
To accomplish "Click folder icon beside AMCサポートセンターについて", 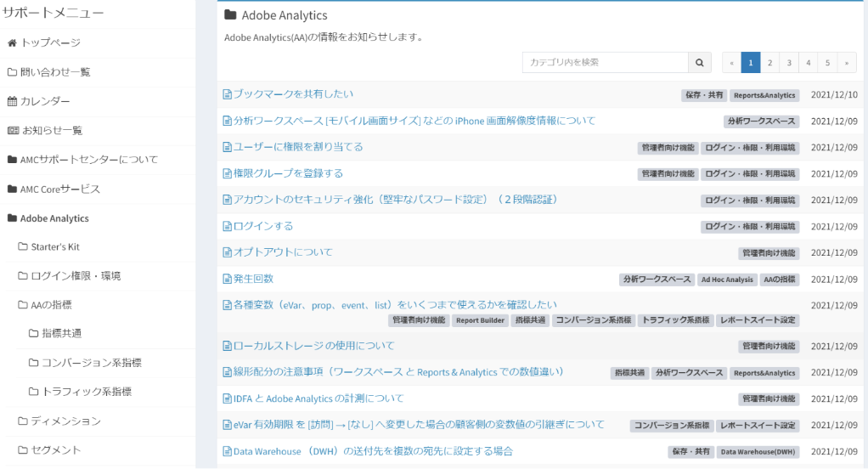I will (x=12, y=160).
